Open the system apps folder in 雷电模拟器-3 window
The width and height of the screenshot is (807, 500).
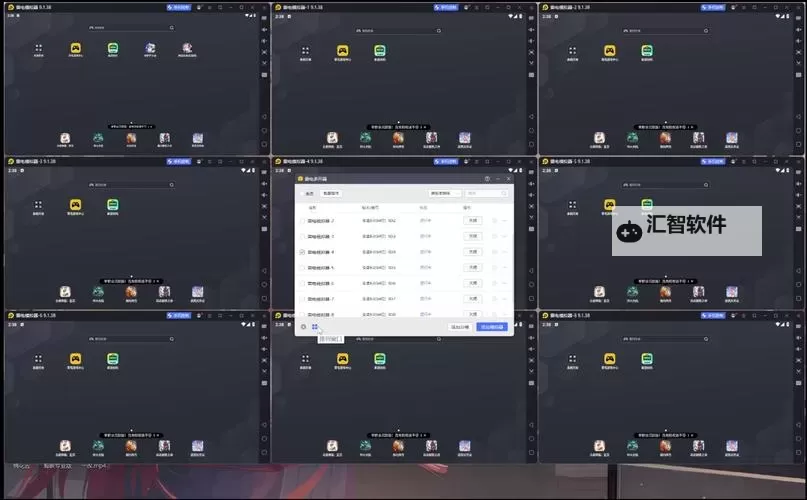coord(38,205)
